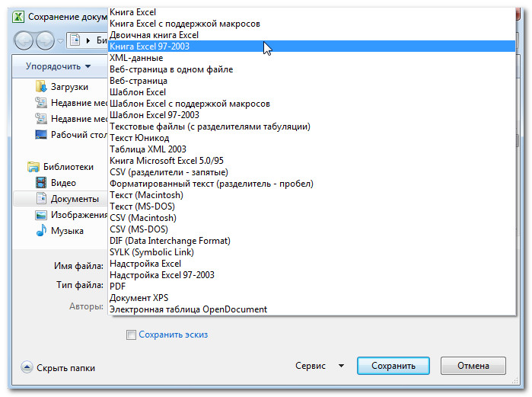
Task: Choose Текст Юникод format
Action: coord(312,138)
